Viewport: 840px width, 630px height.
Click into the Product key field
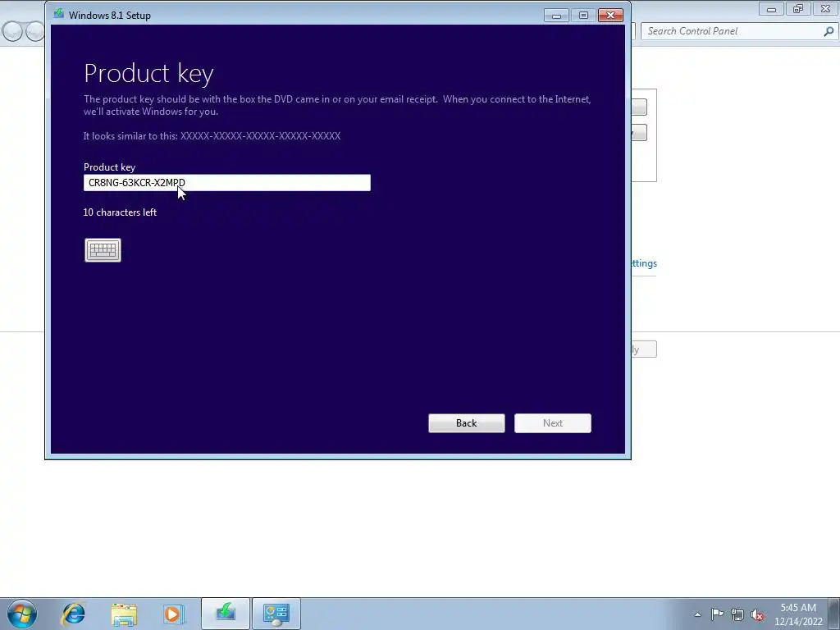tap(226, 183)
